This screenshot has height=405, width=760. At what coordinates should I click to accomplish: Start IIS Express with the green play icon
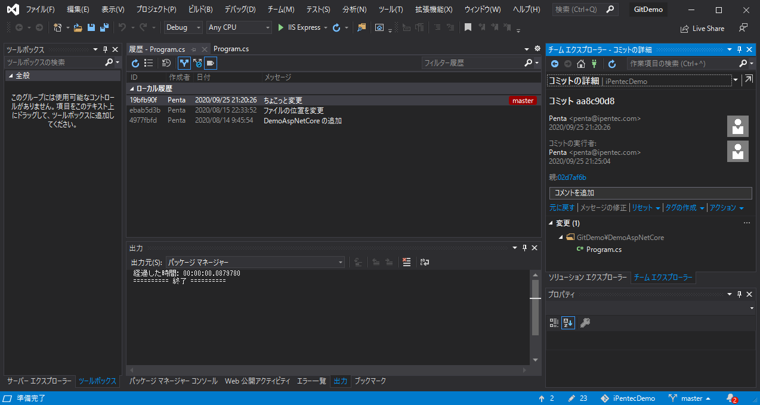(x=281, y=28)
